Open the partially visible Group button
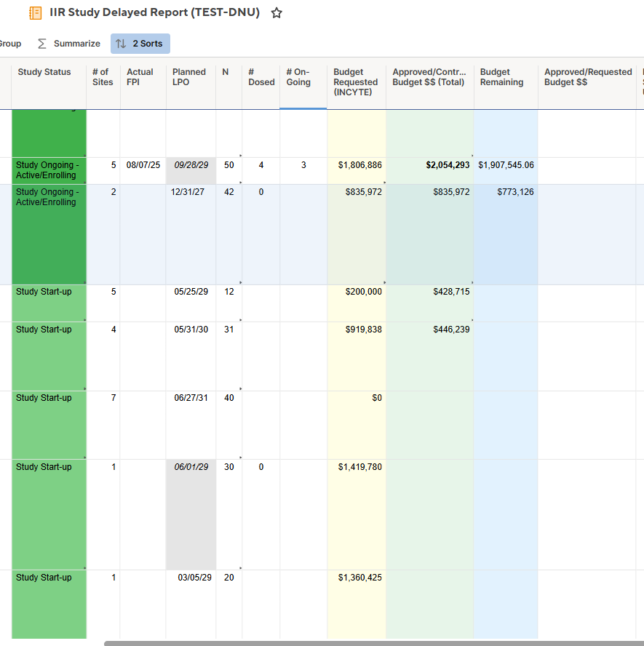This screenshot has height=646, width=644. point(10,44)
